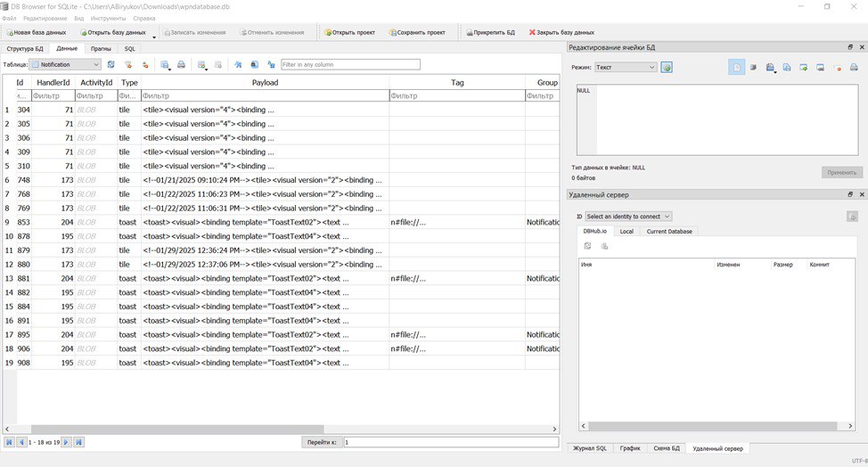Toggle auto-switch mode button next to Режим
This screenshot has width=868, height=467.
point(667,68)
